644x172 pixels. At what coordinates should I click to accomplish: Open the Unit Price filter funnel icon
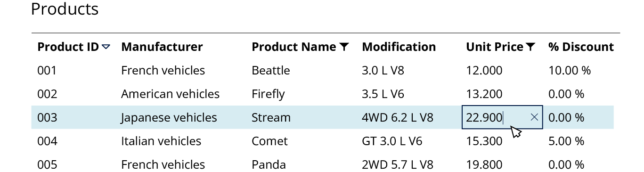click(530, 47)
